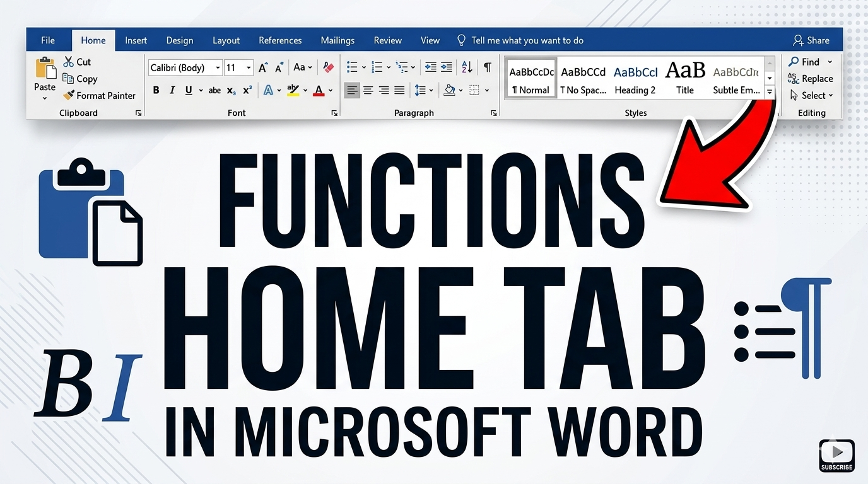Screen dimensions: 868x484
Task: Click the Share button
Action: (811, 40)
